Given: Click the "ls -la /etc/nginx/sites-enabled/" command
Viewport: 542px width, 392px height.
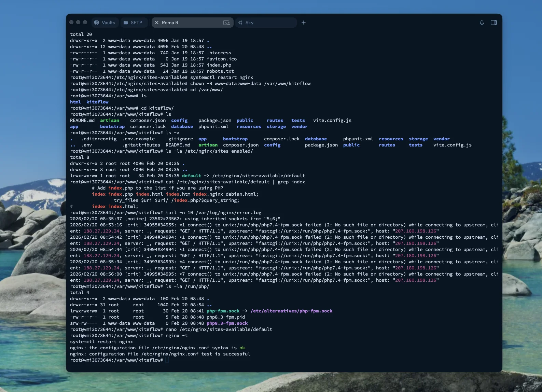Looking at the screenshot, I should [x=209, y=151].
